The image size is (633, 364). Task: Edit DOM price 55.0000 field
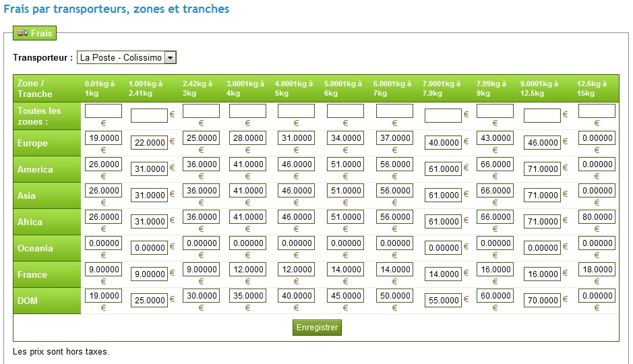click(443, 300)
